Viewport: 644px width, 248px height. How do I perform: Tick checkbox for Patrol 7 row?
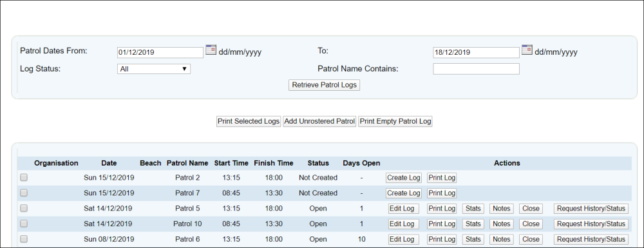coord(24,193)
